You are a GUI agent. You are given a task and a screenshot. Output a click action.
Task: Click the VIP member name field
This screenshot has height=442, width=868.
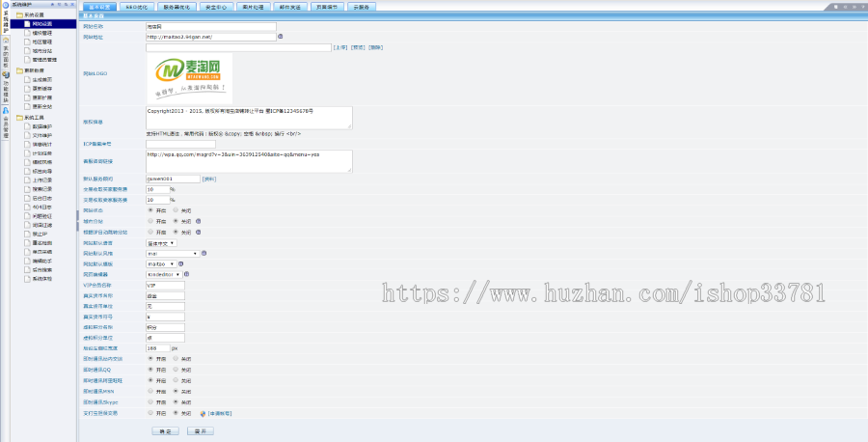point(166,286)
